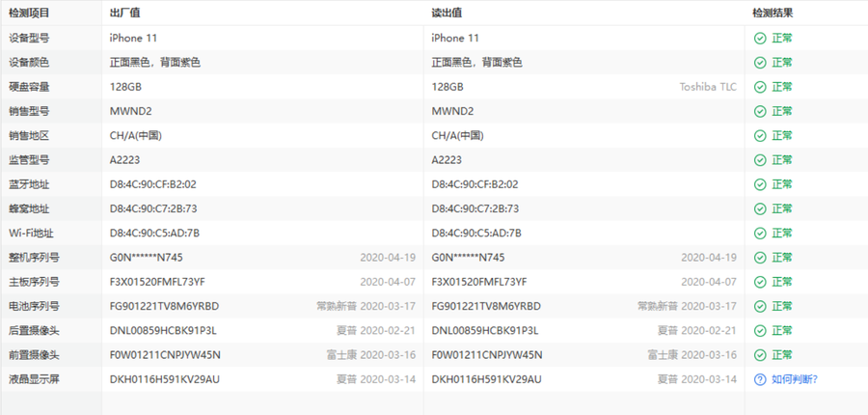Click factory color value 正面黑色，背面紫色
This screenshot has width=868, height=415.
pos(155,63)
